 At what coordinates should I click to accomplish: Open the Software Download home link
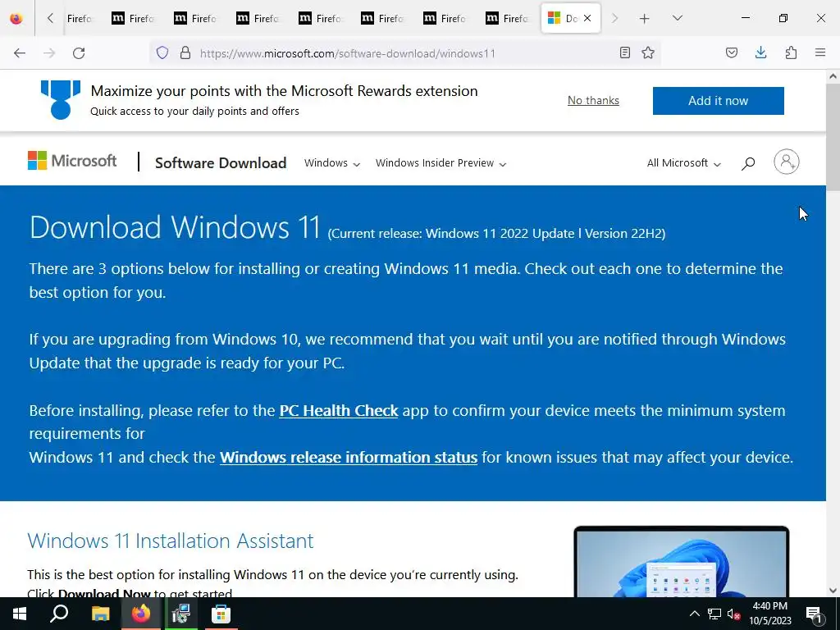click(221, 163)
